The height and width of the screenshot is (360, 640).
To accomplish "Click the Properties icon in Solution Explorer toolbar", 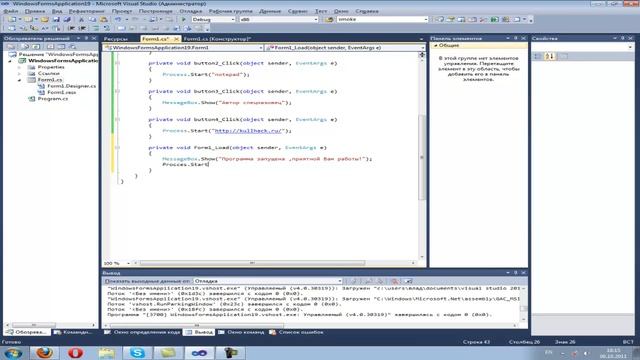I will pyautogui.click(x=11, y=47).
